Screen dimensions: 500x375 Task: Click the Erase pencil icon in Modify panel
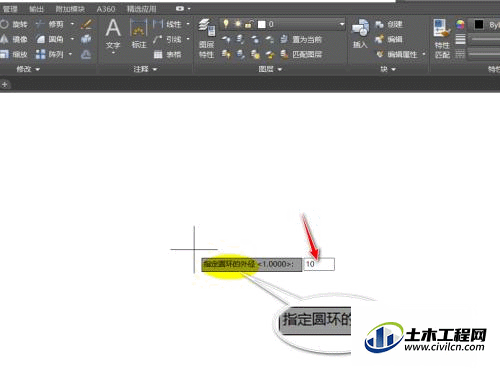(x=86, y=24)
